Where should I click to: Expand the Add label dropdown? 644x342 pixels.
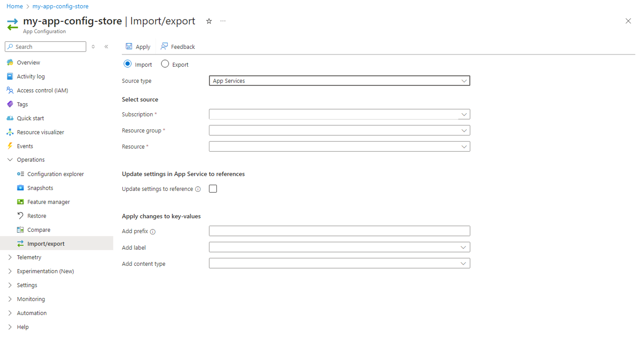(x=464, y=247)
